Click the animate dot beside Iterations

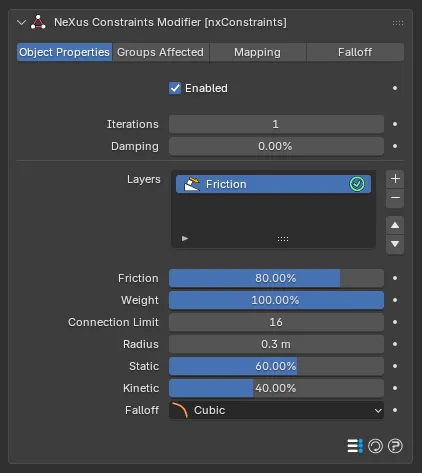point(395,124)
